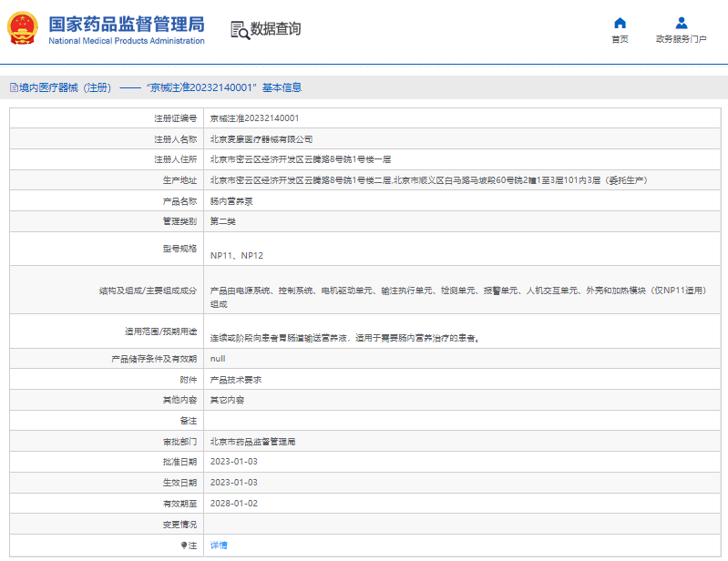This screenshot has height=561, width=728.
Task: Click approving department 北京市药品监督管理局
Action: tap(252, 442)
